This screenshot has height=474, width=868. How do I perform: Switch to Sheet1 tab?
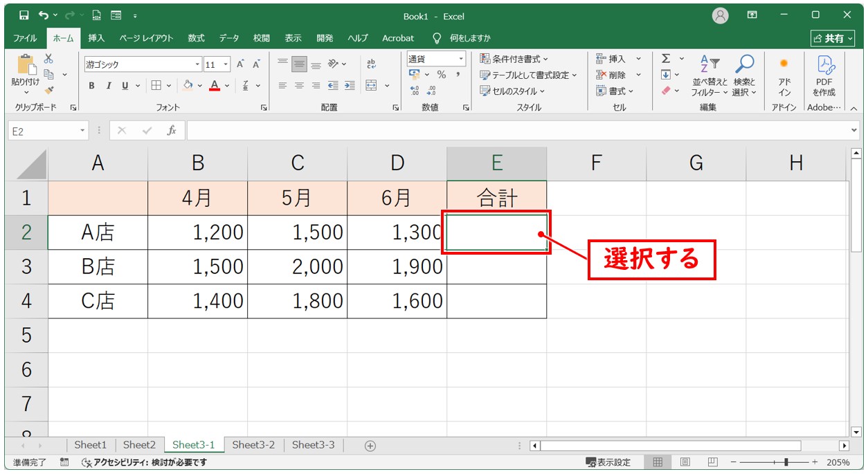coord(91,445)
